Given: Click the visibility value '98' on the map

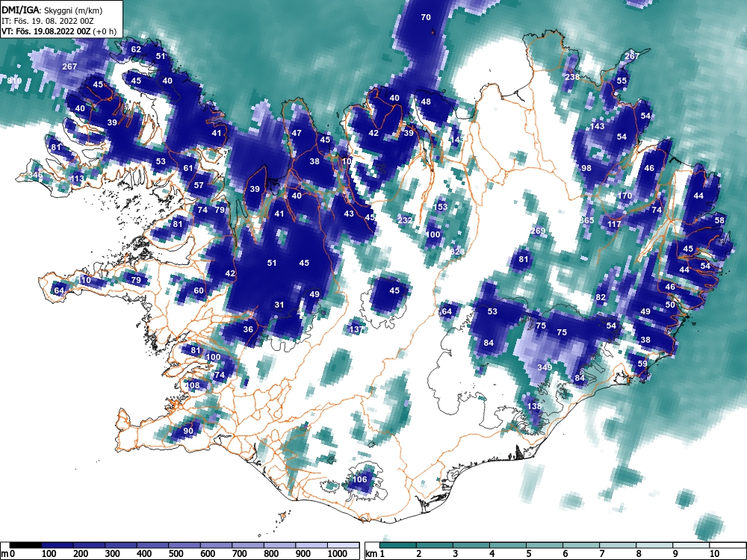Looking at the screenshot, I should pos(586,168).
